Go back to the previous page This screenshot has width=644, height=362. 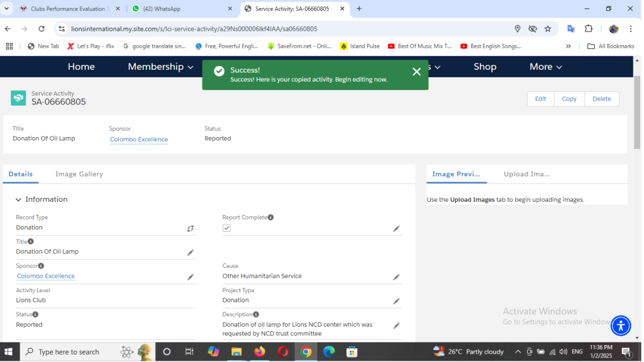(8, 29)
